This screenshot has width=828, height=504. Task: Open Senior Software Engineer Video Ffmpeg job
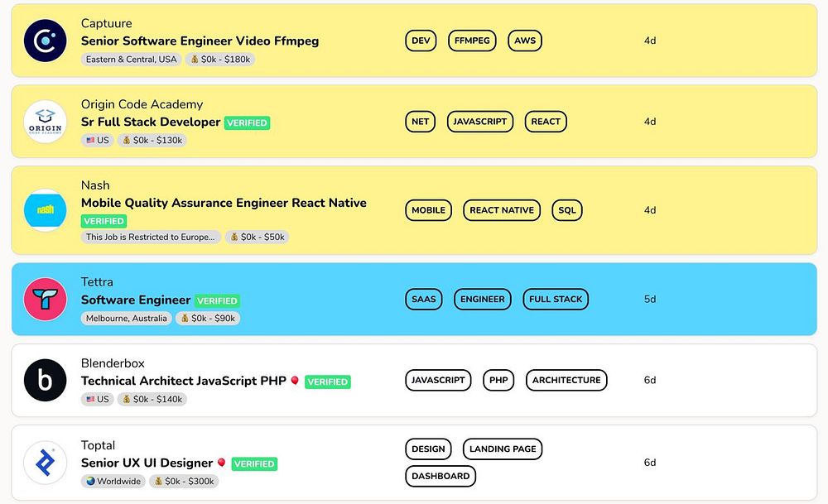[200, 41]
